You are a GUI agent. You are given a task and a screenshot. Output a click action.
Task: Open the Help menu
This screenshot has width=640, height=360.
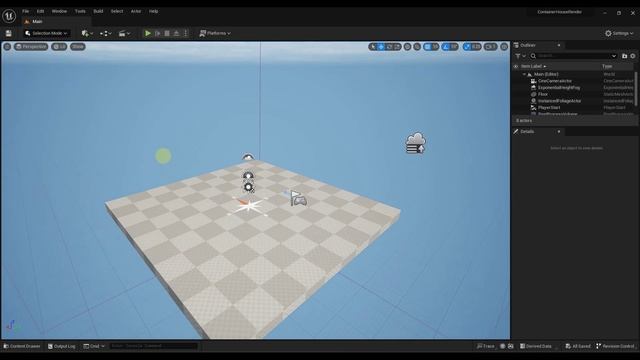[x=153, y=11]
